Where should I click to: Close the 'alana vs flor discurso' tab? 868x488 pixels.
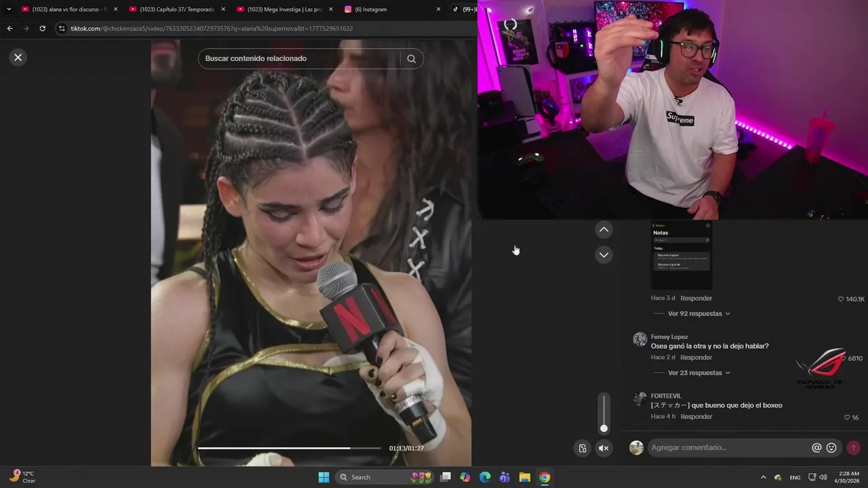(115, 9)
